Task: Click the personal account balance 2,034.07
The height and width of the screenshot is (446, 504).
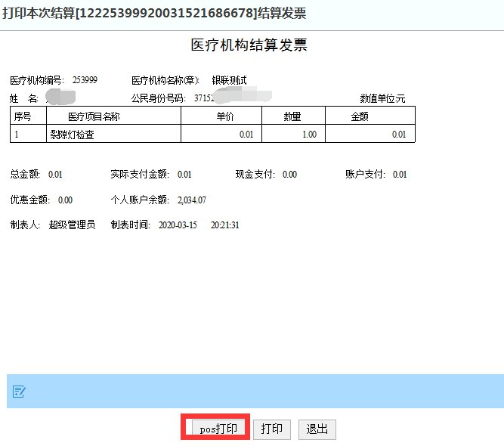Action: [191, 200]
